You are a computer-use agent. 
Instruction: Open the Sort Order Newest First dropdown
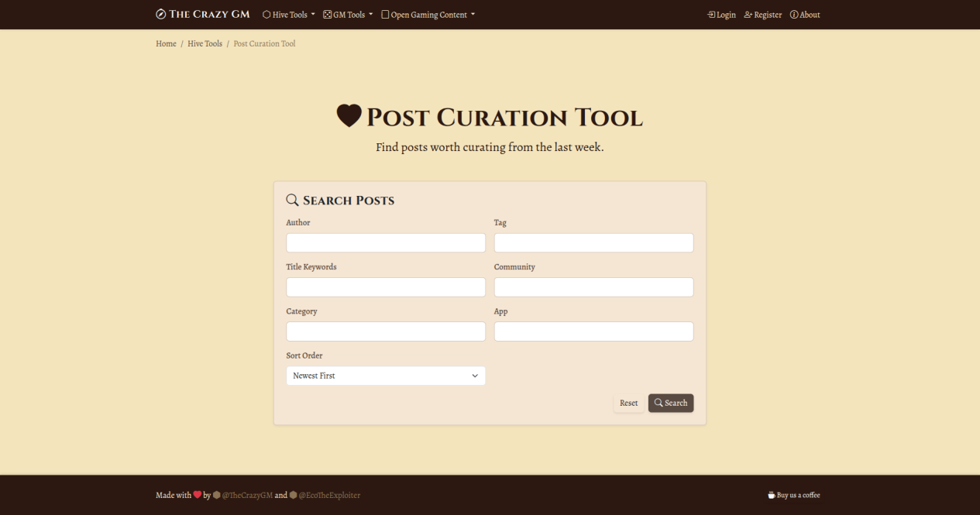click(386, 376)
